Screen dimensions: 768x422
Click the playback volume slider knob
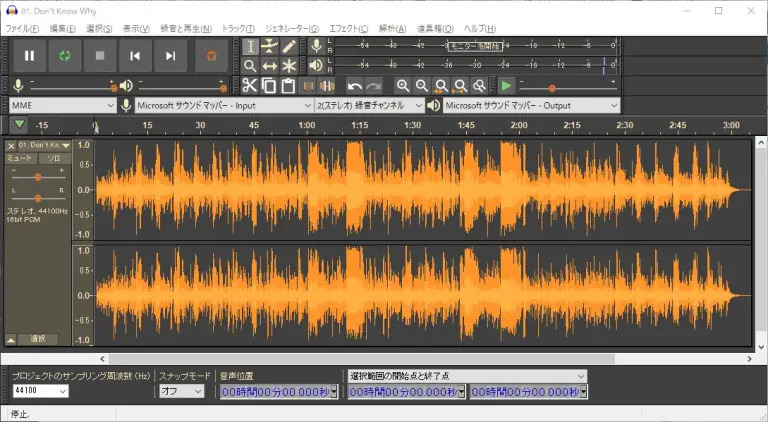223,88
